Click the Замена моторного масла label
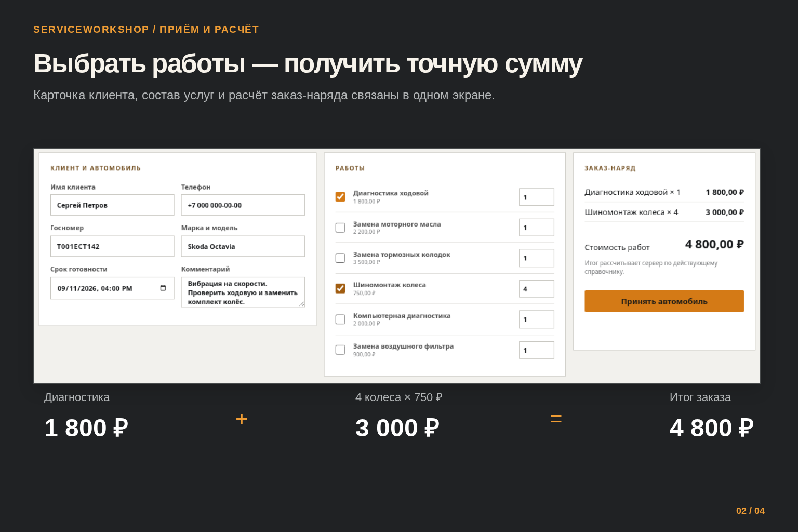The image size is (798, 532). [397, 224]
